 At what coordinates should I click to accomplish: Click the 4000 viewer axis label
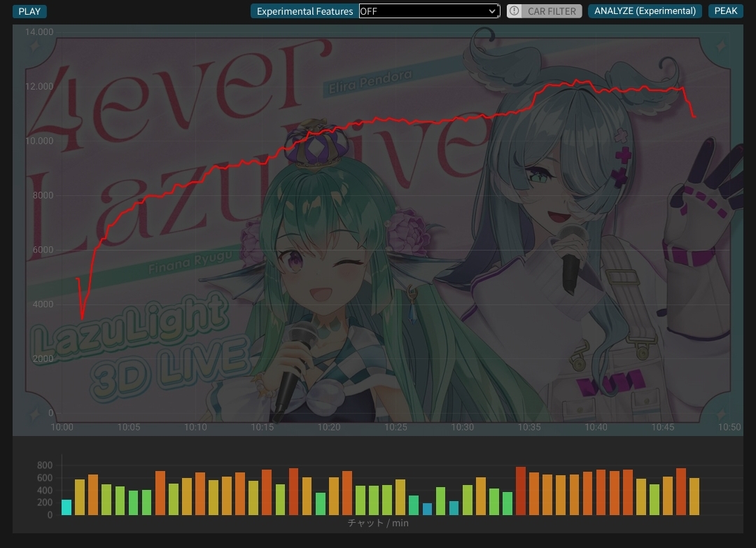coord(43,304)
